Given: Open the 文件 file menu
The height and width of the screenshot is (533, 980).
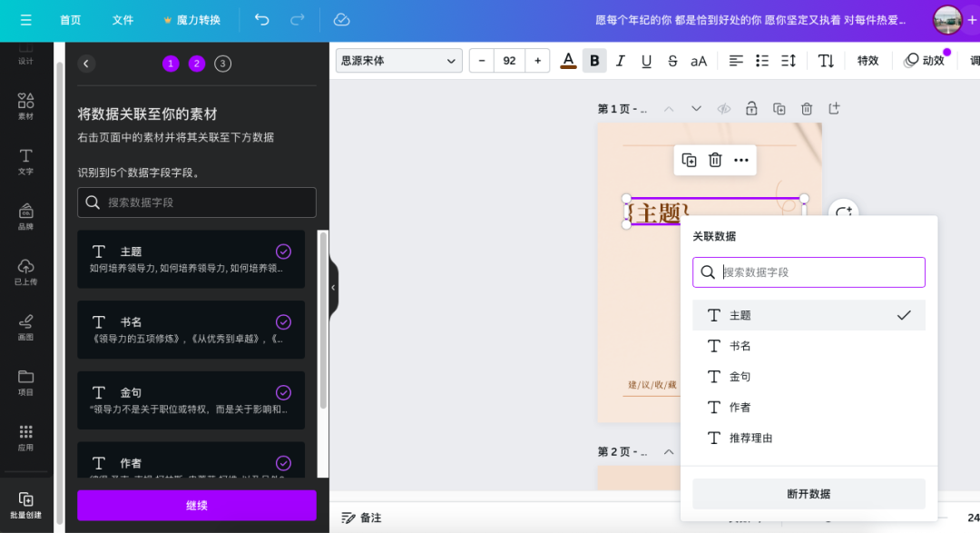Looking at the screenshot, I should pos(122,20).
